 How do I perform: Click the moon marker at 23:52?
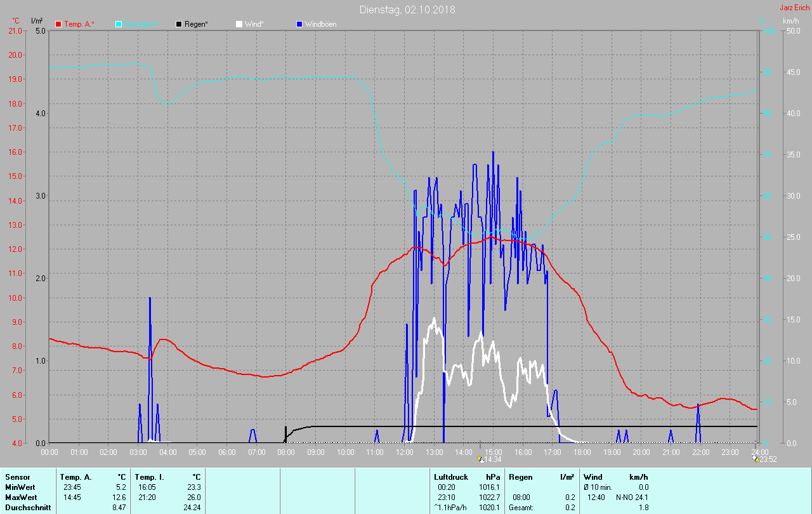point(755,459)
